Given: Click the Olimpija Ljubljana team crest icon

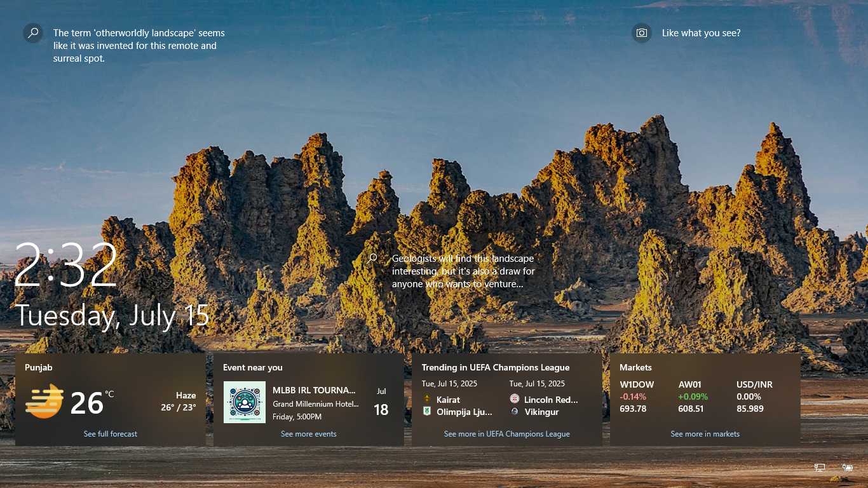Looking at the screenshot, I should (427, 412).
